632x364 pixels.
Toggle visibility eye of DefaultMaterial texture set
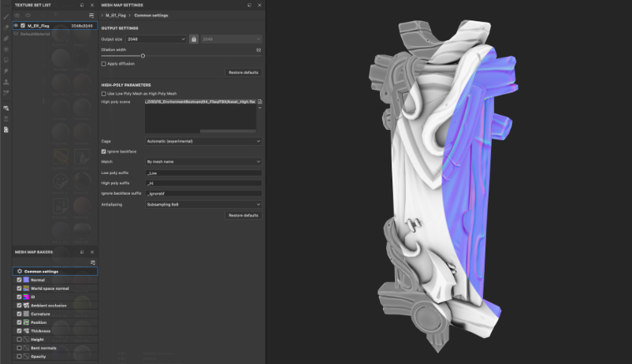pos(16,34)
